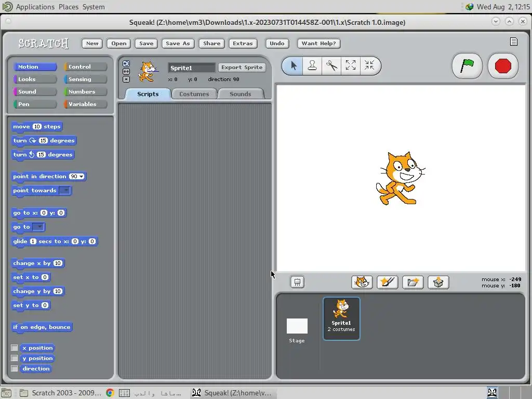Click the clockwise turn arrow in turn block
The image size is (532, 399).
33,140
